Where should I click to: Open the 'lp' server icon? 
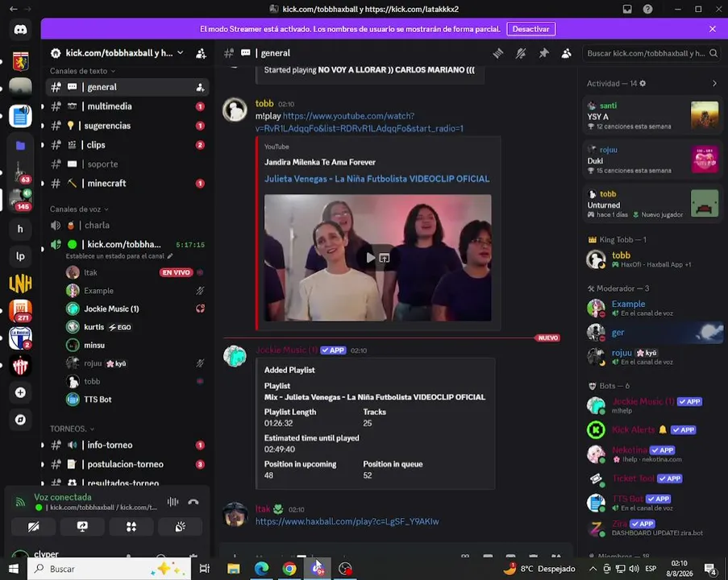(x=20, y=256)
